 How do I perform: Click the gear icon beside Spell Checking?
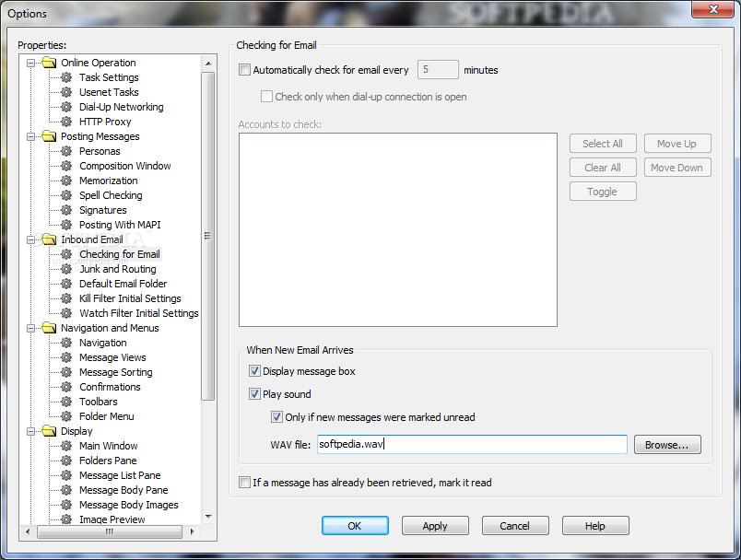tap(66, 195)
